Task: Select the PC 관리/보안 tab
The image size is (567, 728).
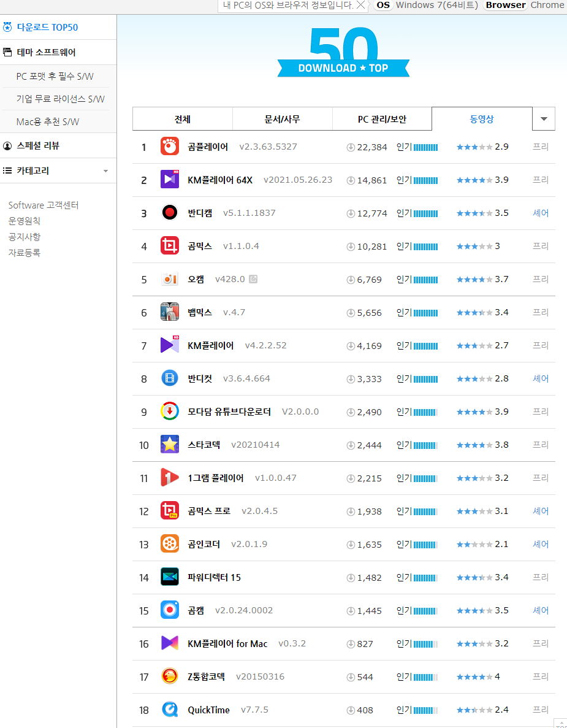Action: [382, 119]
